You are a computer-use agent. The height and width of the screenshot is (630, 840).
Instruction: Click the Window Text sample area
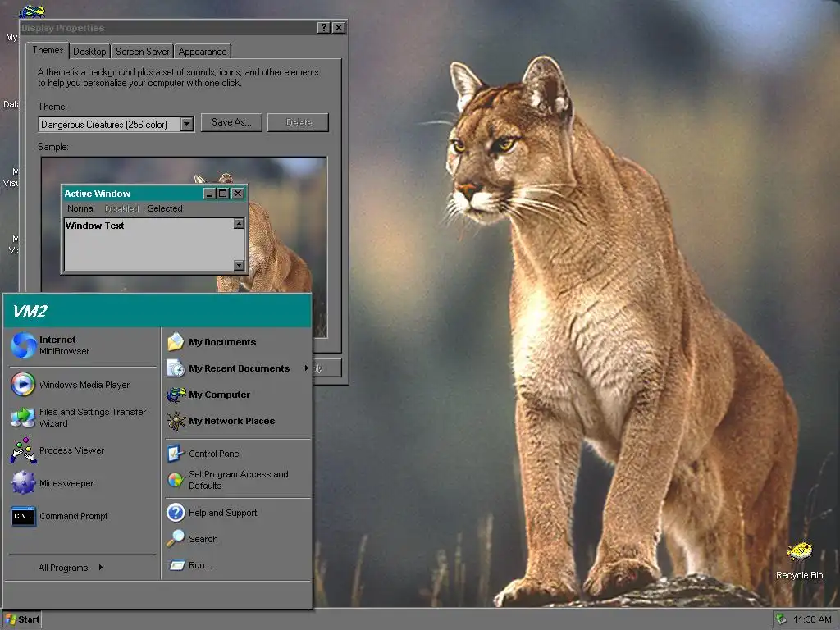149,244
